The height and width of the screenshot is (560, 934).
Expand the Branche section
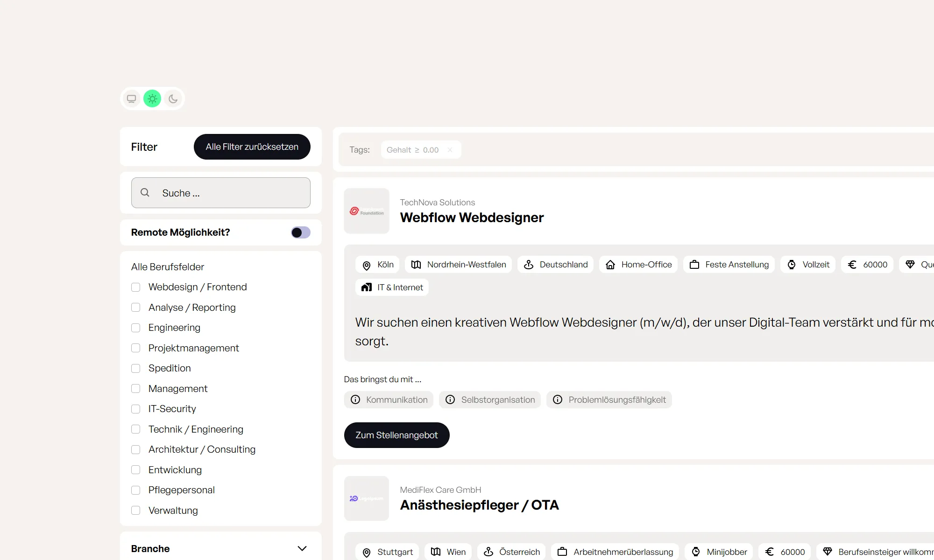tap(302, 548)
